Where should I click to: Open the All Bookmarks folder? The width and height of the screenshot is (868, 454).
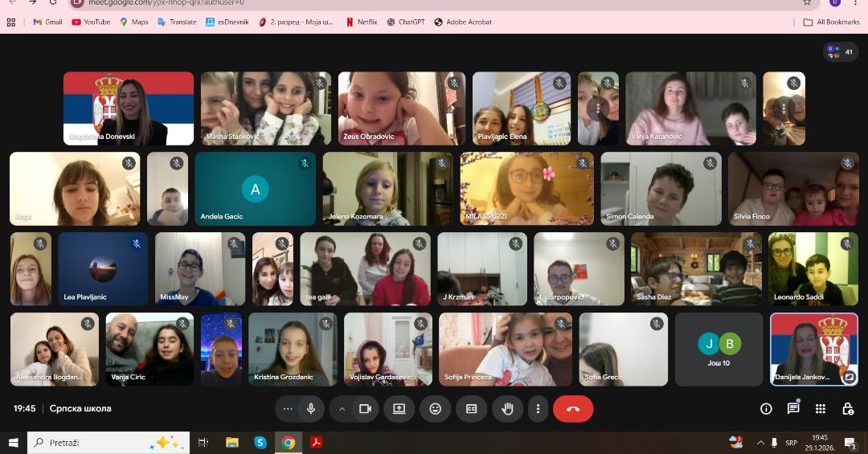pyautogui.click(x=831, y=22)
